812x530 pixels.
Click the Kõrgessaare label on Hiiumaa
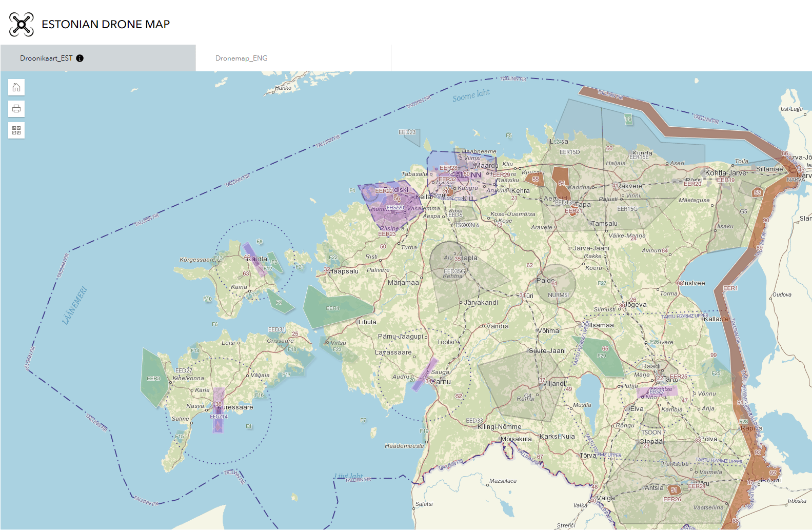(x=197, y=260)
